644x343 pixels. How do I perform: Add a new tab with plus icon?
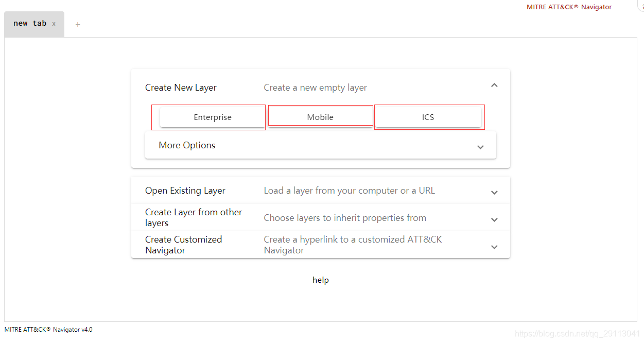click(78, 24)
